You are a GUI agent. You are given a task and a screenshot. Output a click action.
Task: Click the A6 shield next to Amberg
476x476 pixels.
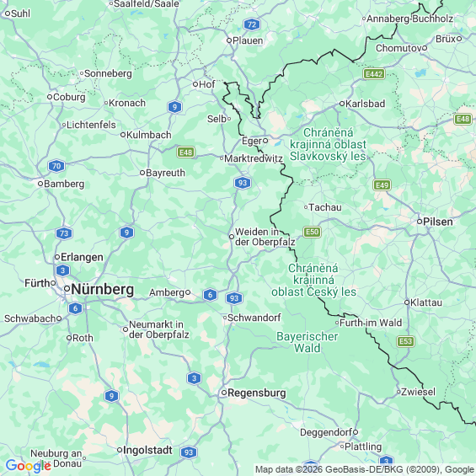(210, 295)
